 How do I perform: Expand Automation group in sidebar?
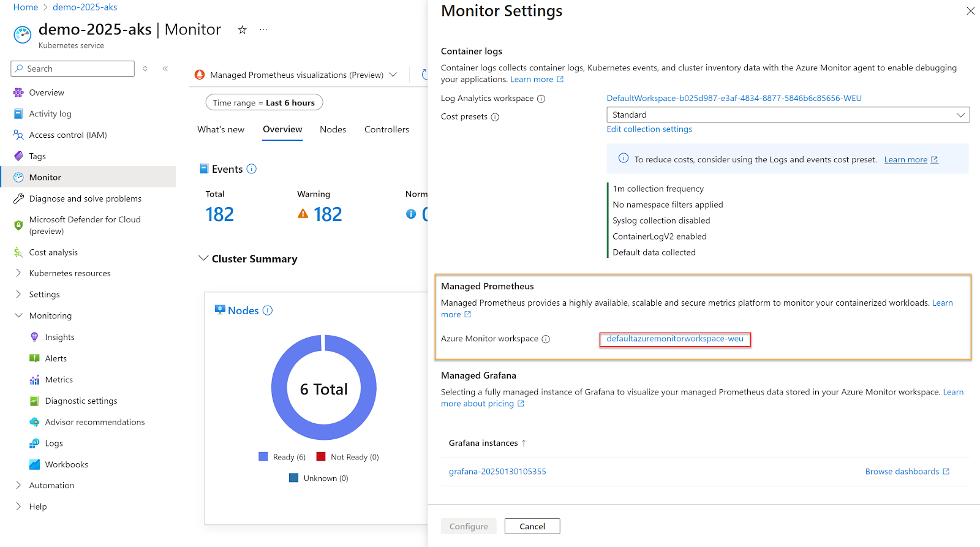click(18, 485)
